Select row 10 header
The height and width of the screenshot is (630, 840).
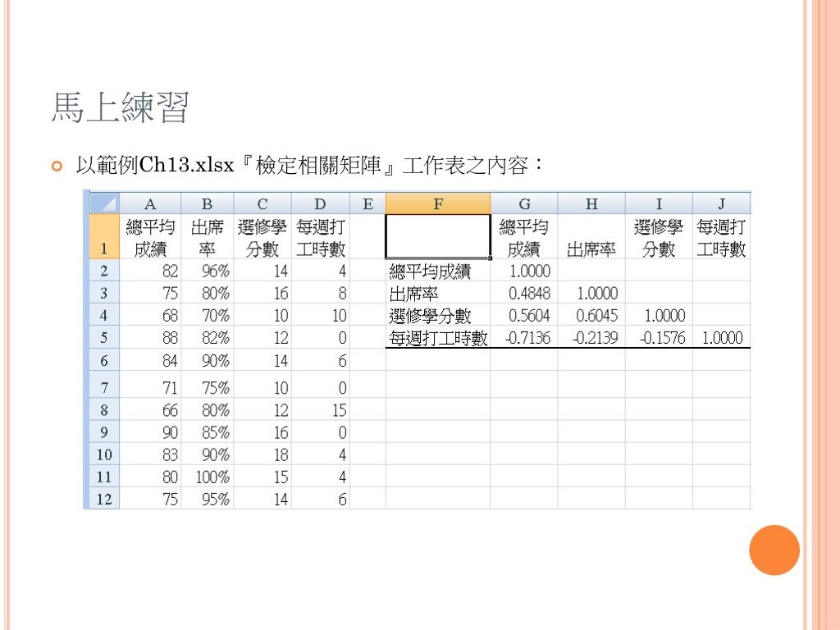[104, 454]
